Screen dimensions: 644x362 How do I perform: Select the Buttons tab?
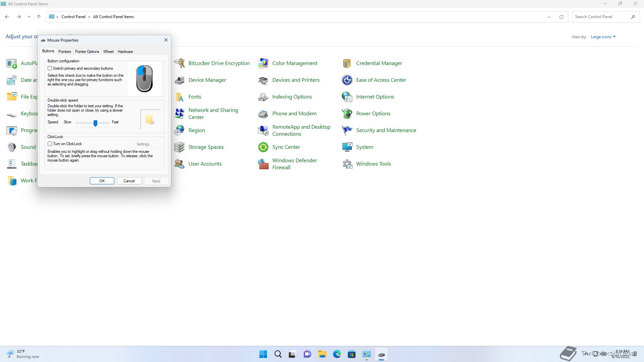pos(48,51)
